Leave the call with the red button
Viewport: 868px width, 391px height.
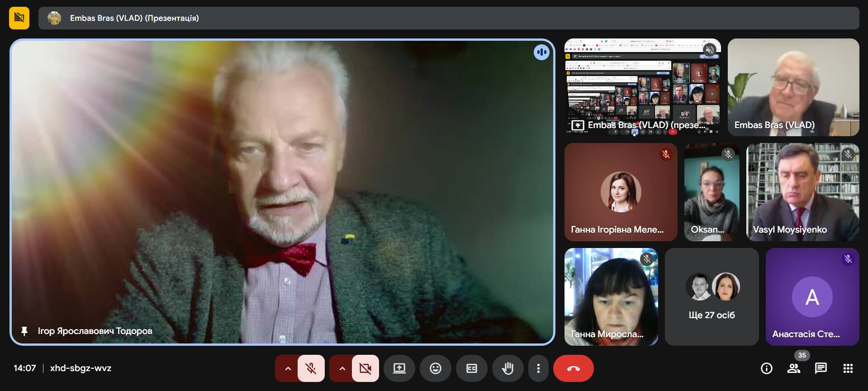pyautogui.click(x=573, y=368)
